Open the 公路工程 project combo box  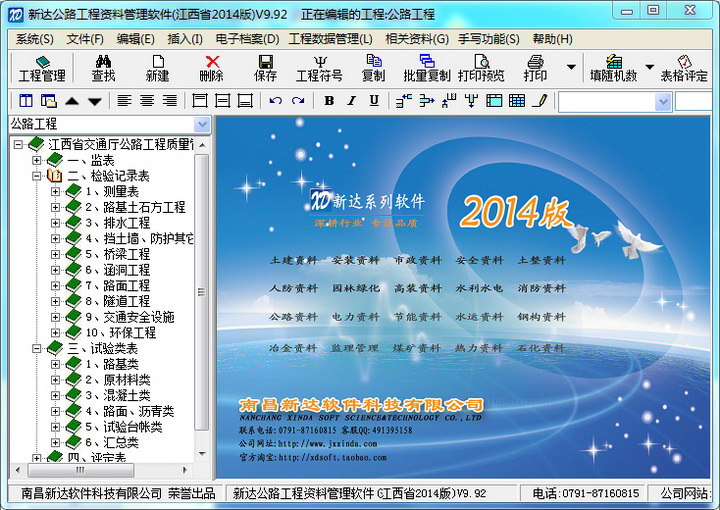pyautogui.click(x=110, y=124)
